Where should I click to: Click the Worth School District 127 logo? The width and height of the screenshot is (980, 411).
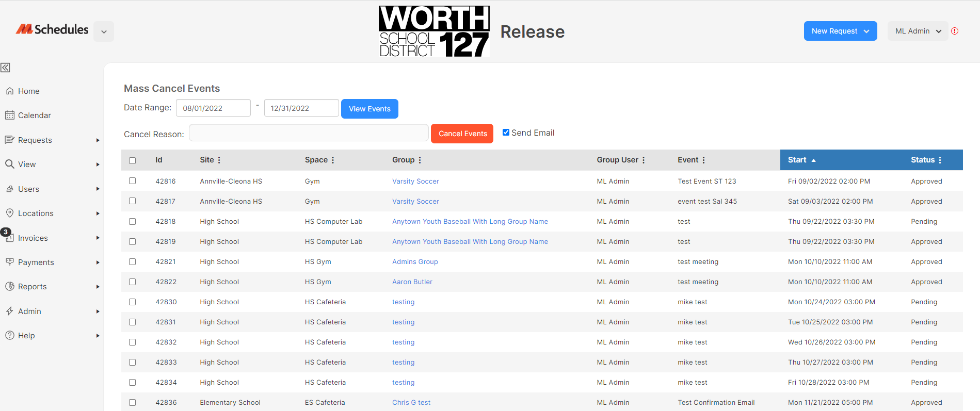(434, 31)
